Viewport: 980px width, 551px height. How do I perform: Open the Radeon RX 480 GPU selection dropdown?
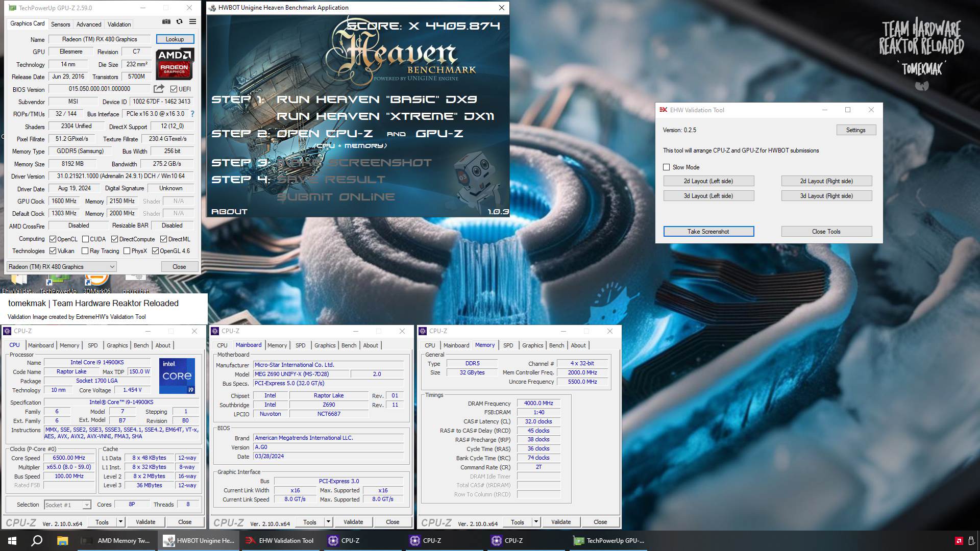(62, 267)
